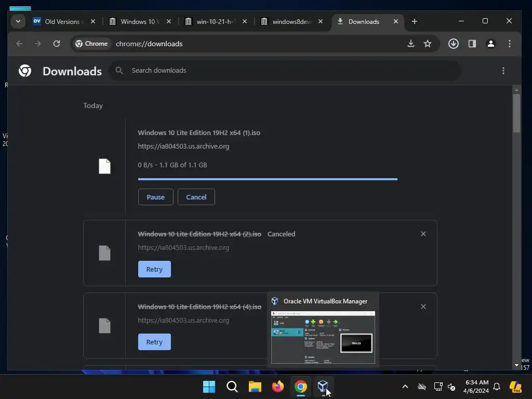The height and width of the screenshot is (399, 532).
Task: Reload the downloads page
Action: (57, 44)
